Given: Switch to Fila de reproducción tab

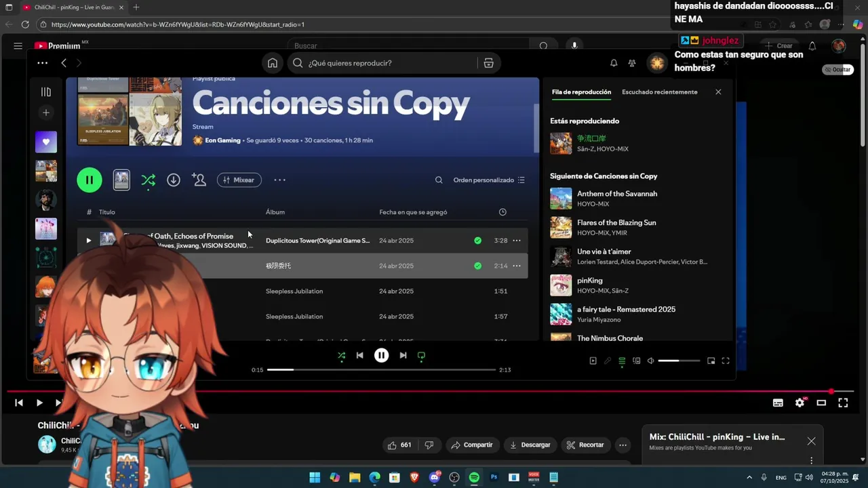Looking at the screenshot, I should point(581,92).
